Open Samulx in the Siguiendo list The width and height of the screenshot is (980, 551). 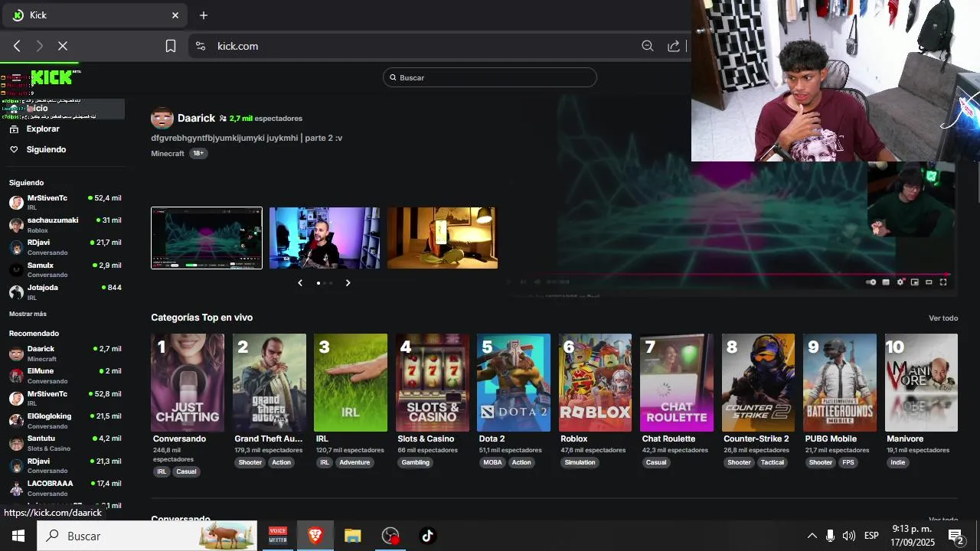[65, 269]
